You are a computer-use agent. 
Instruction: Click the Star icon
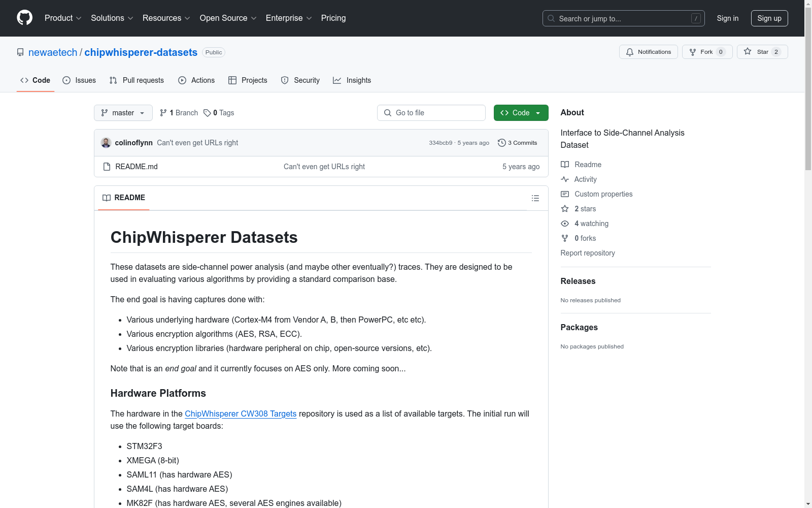748,51
